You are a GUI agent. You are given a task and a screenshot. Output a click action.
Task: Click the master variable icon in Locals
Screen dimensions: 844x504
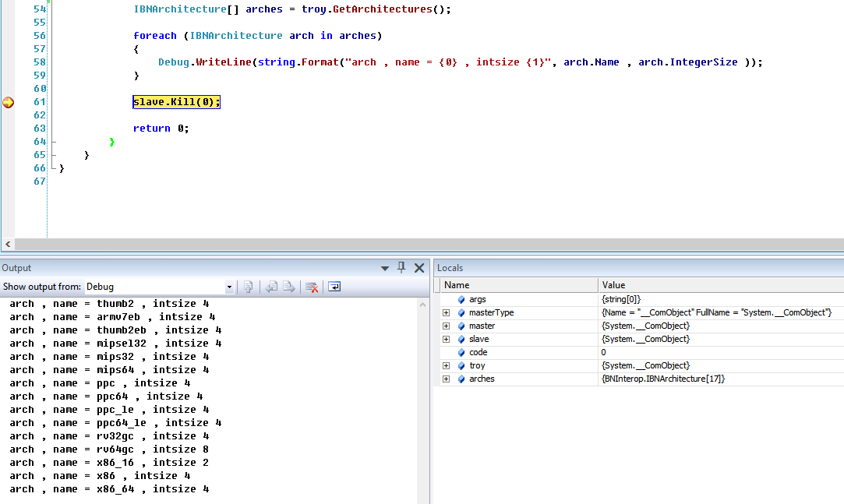click(x=461, y=326)
